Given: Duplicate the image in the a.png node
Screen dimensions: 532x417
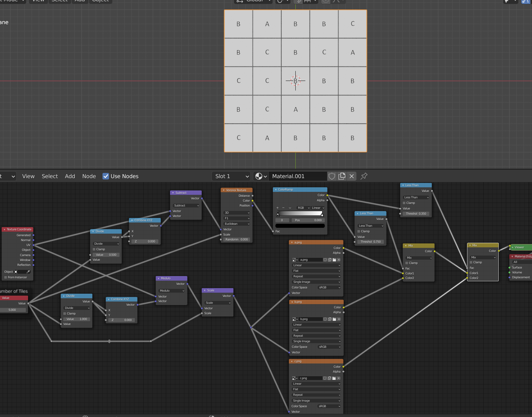Looking at the screenshot, I should click(x=330, y=260).
